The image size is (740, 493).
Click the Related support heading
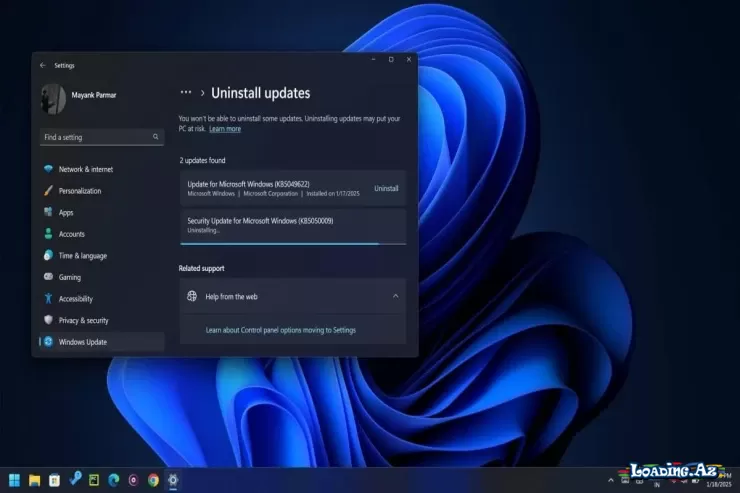point(202,268)
